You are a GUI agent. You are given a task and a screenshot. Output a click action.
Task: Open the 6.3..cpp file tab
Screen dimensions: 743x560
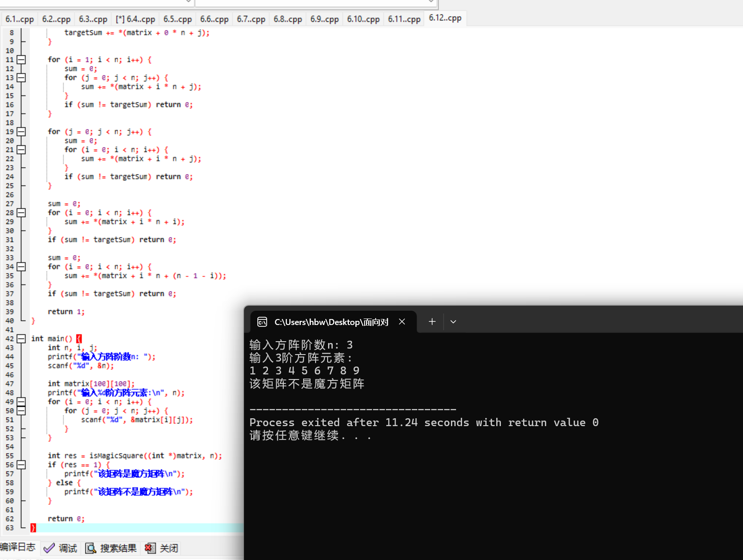pyautogui.click(x=93, y=19)
